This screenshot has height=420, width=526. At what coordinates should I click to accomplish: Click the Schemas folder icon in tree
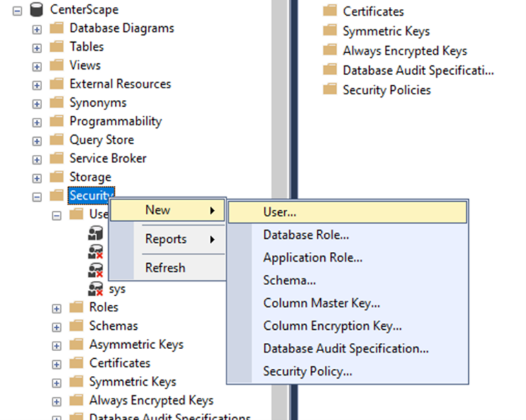tap(76, 326)
